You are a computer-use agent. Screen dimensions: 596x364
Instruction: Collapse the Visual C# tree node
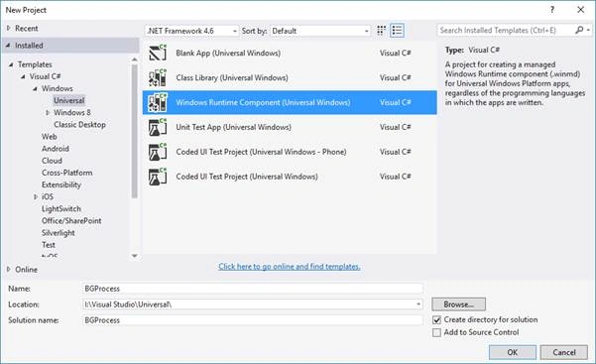23,76
